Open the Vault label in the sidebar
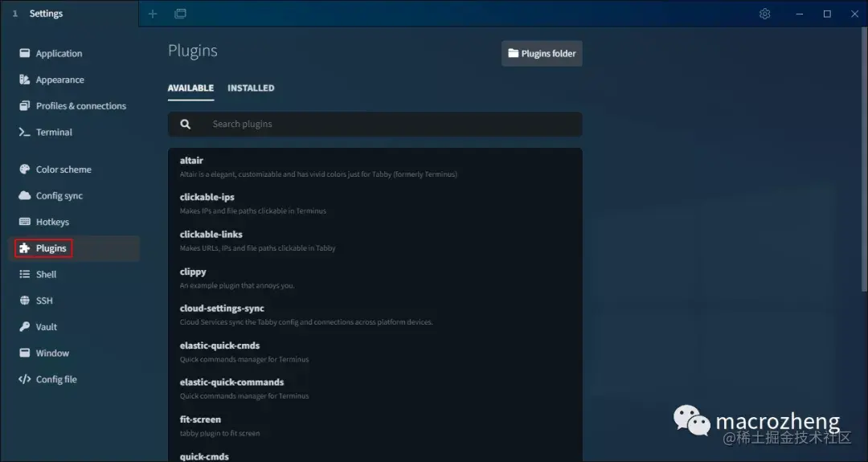Image resolution: width=868 pixels, height=462 pixels. pos(47,327)
